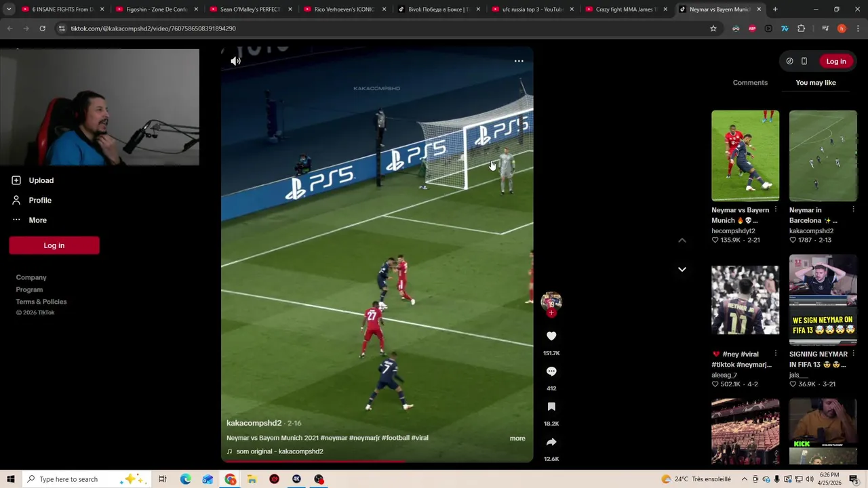Screen dimensions: 868x488
Task: Click the phone app icon beside Log in
Action: click(804, 61)
